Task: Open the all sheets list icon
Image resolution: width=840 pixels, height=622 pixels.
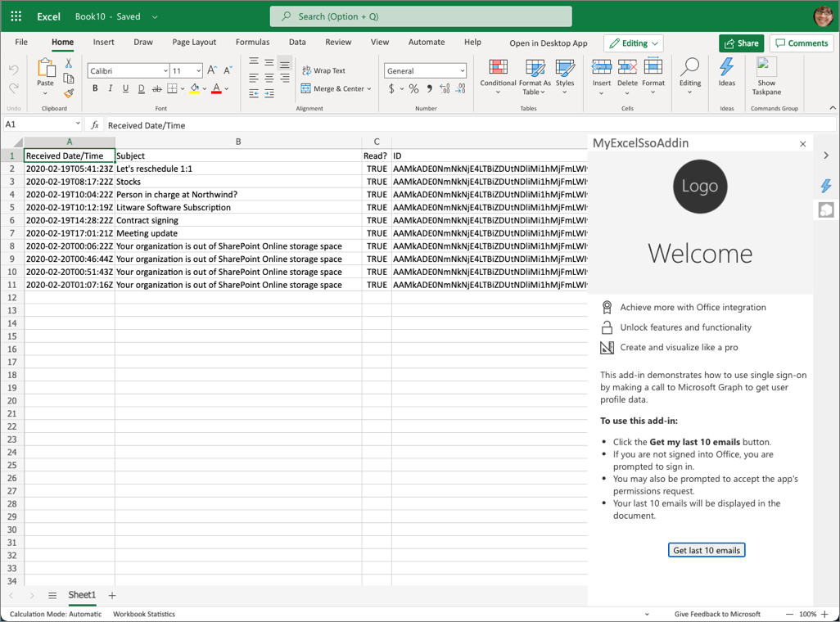Action: [52, 595]
